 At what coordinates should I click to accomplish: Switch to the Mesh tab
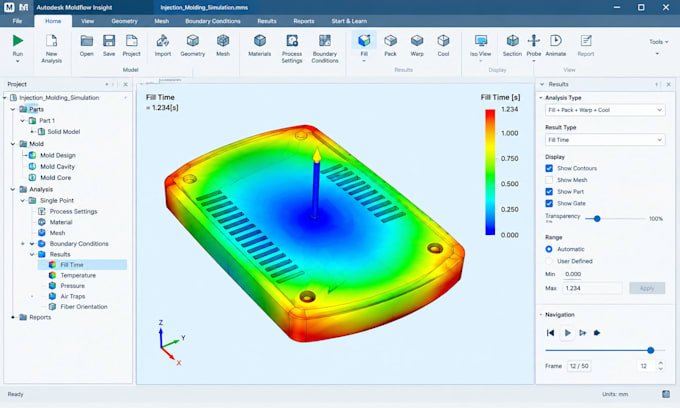tap(162, 21)
